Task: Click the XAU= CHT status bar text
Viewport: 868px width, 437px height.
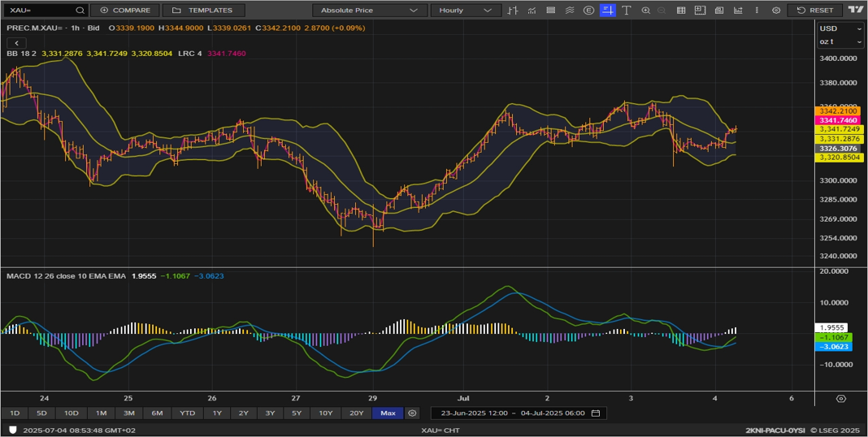Action: pos(441,431)
